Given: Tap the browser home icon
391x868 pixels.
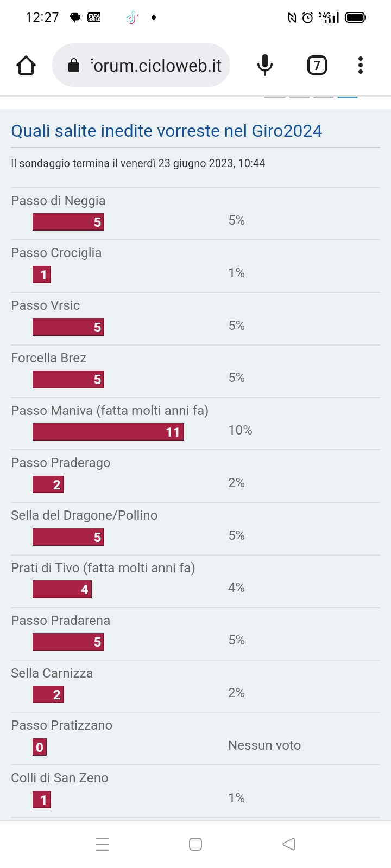Looking at the screenshot, I should tap(26, 66).
